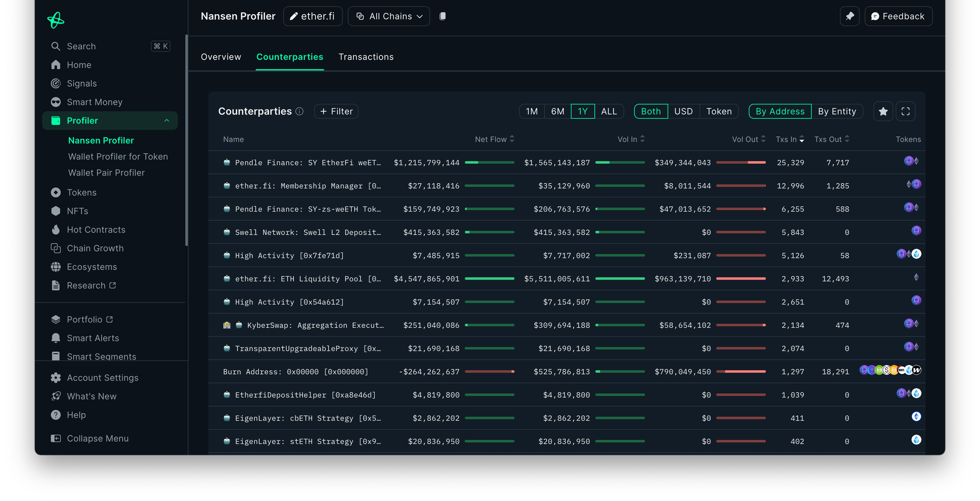Viewport: 980px width, 501px height.
Task: Collapse the Profiler sidebar section
Action: point(167,120)
